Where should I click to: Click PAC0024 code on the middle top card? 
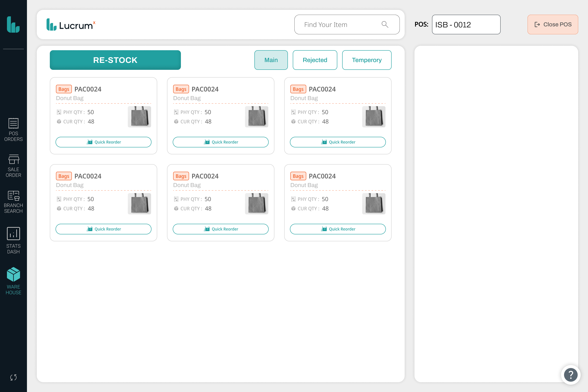(x=205, y=89)
